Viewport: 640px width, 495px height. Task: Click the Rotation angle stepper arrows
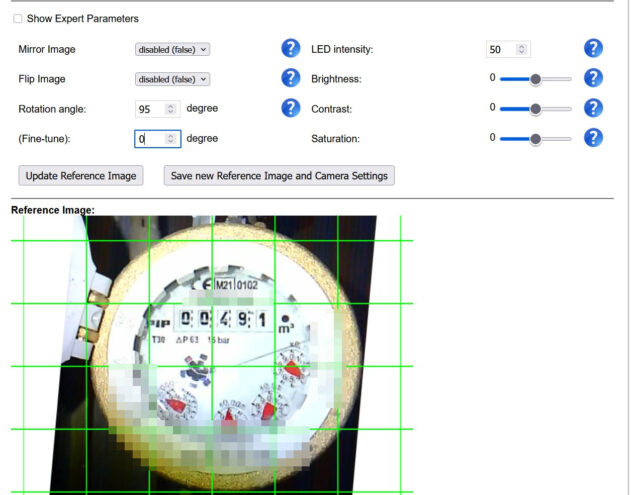click(x=171, y=109)
